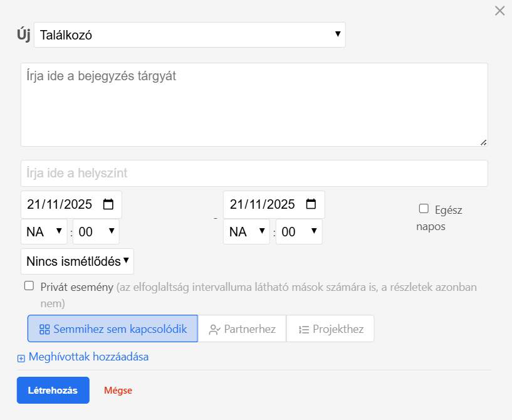Click the person icon on the Partnerhez tab
512x420 pixels.
pos(215,328)
